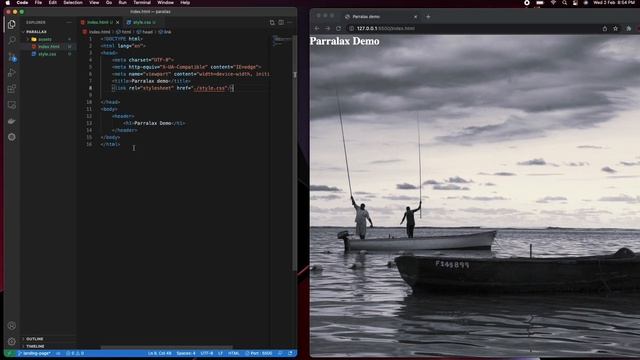
Task: Collapse the PARALLAX folder section
Action: pos(36,32)
